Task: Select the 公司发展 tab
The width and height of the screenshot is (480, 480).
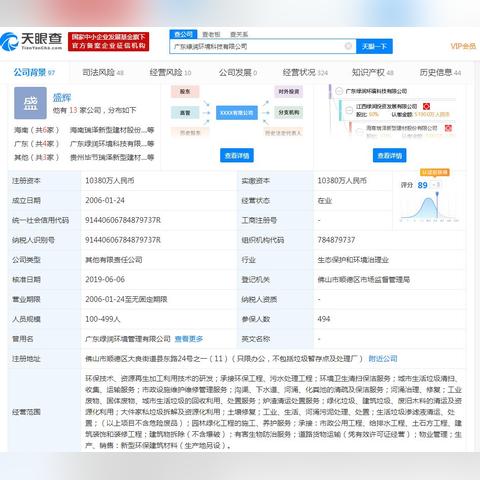Action: point(238,72)
